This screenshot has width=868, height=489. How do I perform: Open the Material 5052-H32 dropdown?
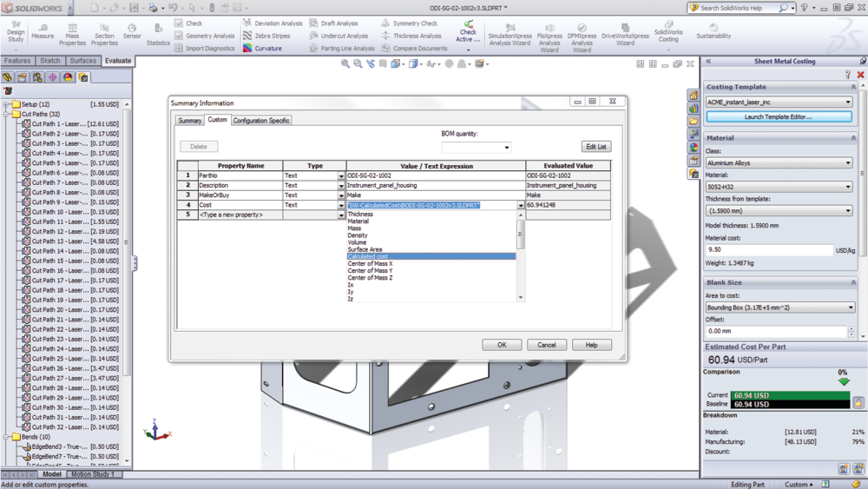pos(847,187)
